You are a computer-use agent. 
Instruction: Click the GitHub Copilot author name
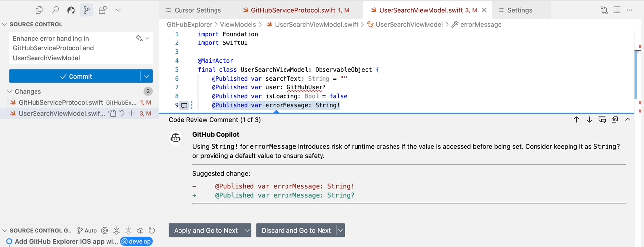click(215, 134)
